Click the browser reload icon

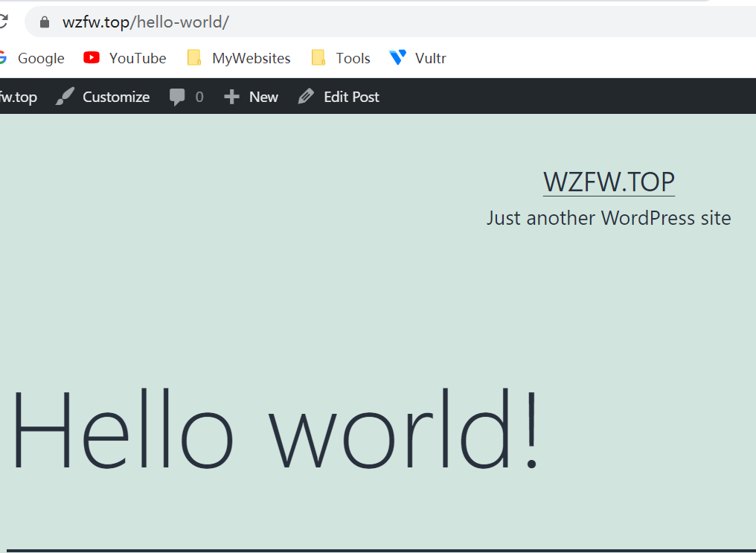tap(3, 22)
